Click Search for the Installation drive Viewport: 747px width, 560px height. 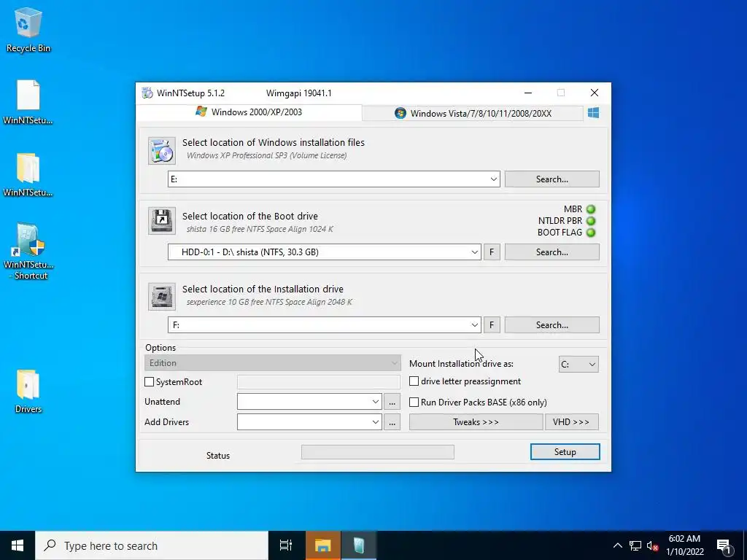click(x=552, y=324)
